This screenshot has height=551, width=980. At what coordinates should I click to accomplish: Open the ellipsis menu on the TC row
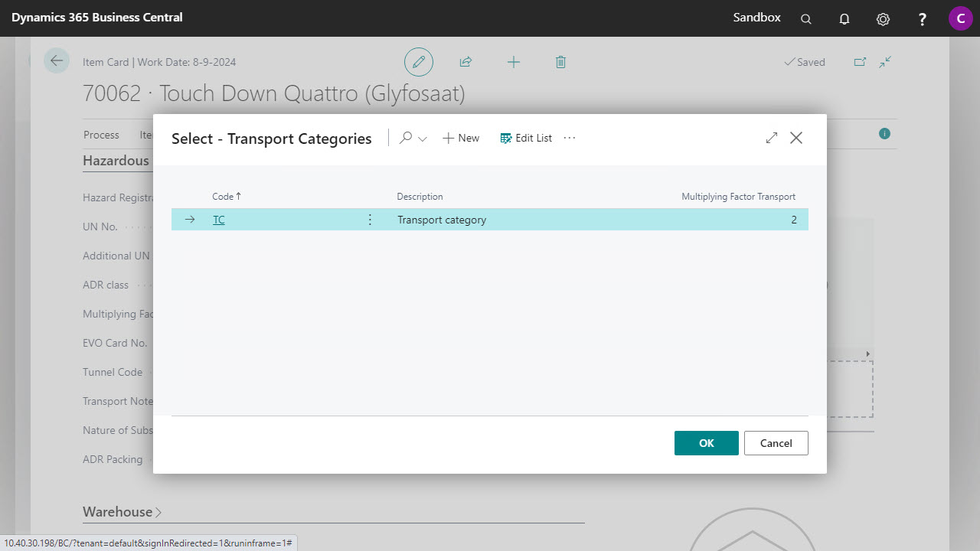coord(370,219)
